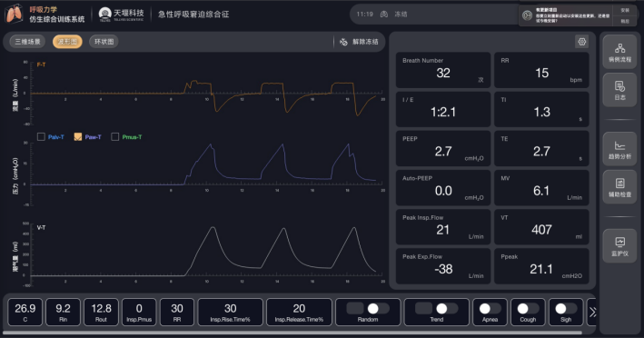The height and width of the screenshot is (338, 644).
Task: Turn on the Sigh switch
Action: 566,308
